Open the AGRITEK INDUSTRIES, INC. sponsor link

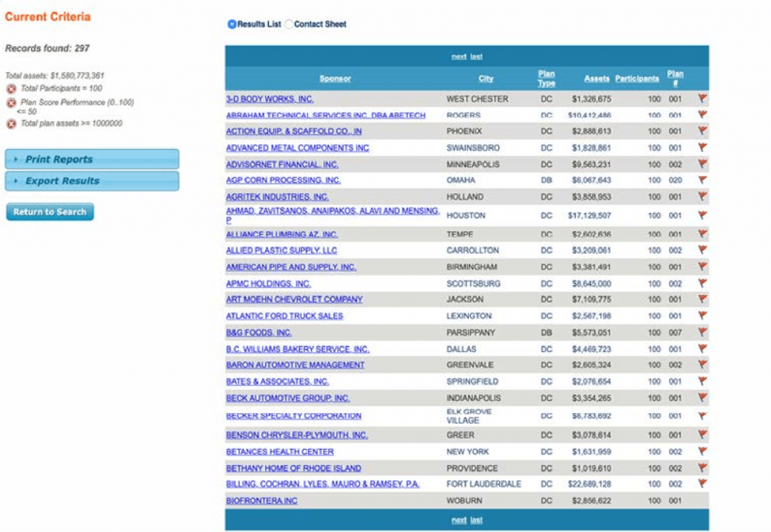[277, 197]
